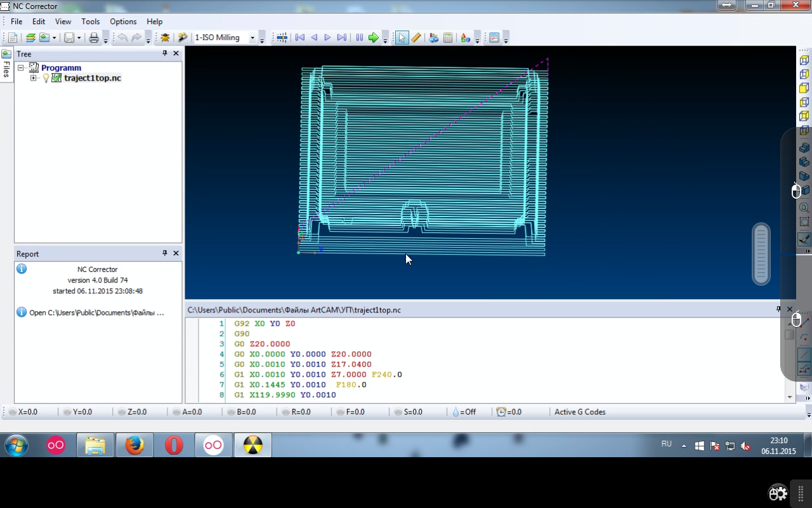Screen dimensions: 812x508
Task: Open the calculator tool icon
Action: (x=448, y=38)
